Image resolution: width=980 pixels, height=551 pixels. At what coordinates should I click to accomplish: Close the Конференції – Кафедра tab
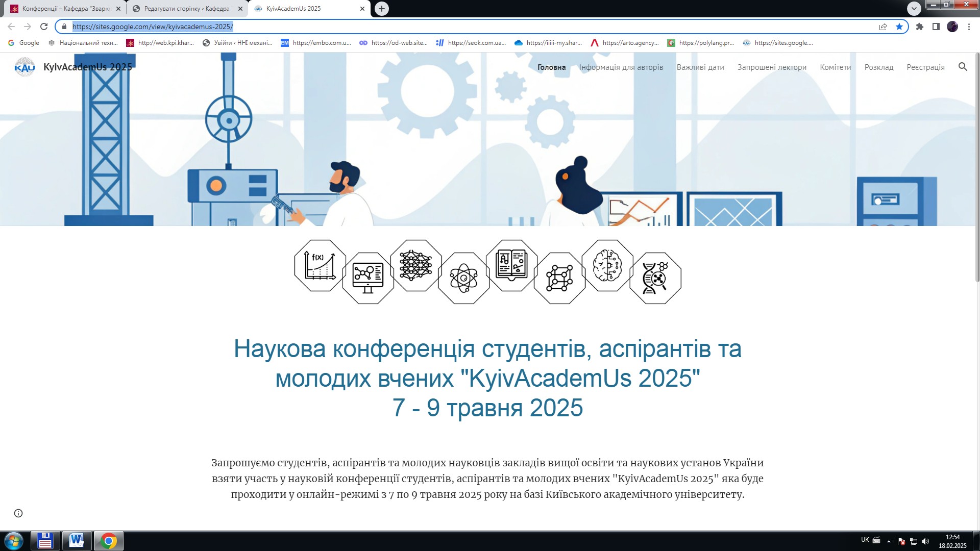click(x=118, y=9)
